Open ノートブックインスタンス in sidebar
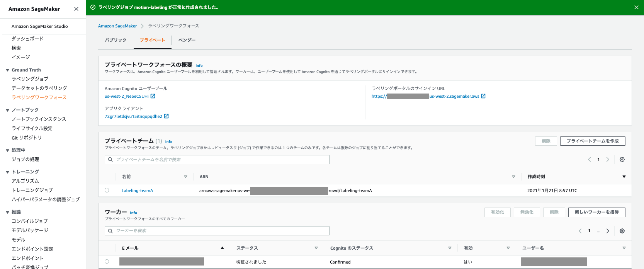Screen dimensions: 644x269 click(x=39, y=119)
